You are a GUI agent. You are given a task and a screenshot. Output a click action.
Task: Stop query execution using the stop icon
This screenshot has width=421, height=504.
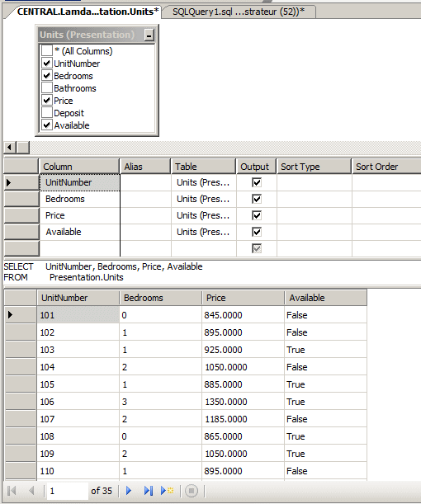click(192, 491)
